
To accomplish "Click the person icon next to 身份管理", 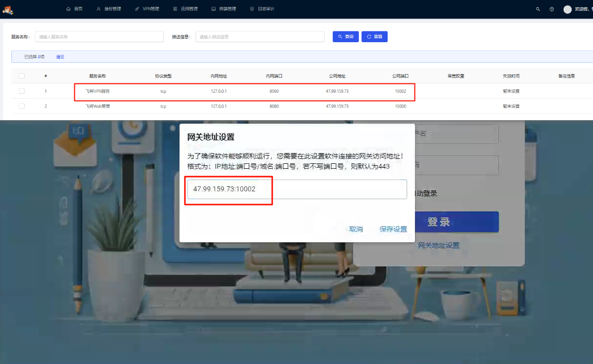I will [x=98, y=8].
